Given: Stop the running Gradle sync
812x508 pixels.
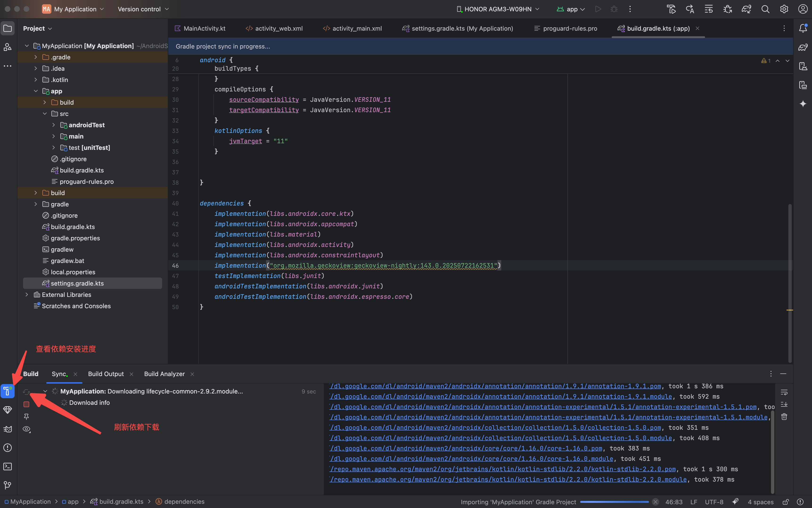Looking at the screenshot, I should coord(27,404).
